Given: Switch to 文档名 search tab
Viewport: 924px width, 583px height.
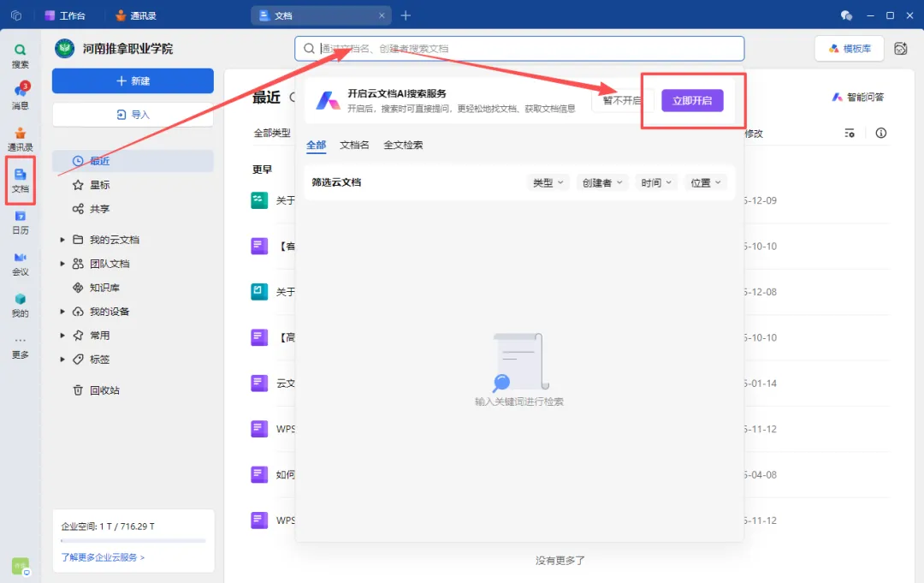Looking at the screenshot, I should 354,145.
